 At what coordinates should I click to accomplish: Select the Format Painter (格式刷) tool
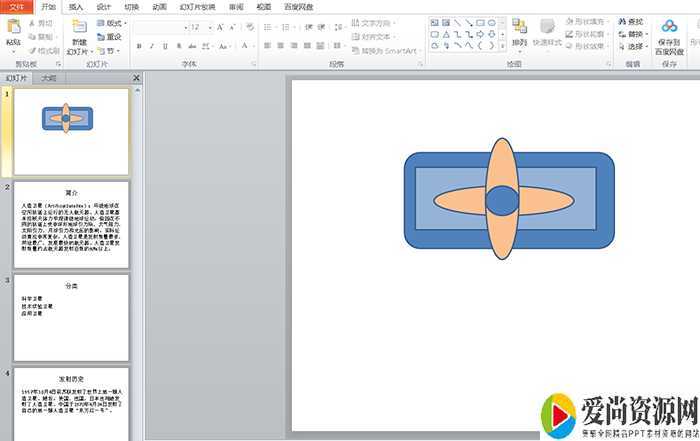click(44, 50)
